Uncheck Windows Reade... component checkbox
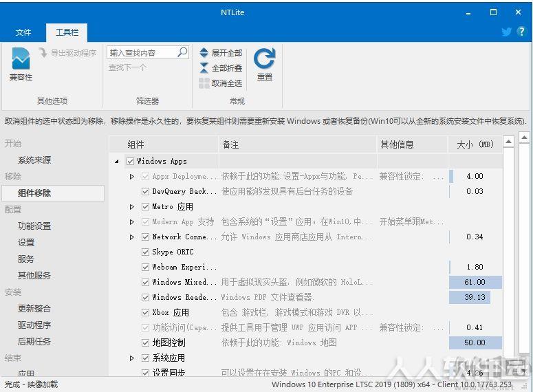 pyautogui.click(x=145, y=298)
